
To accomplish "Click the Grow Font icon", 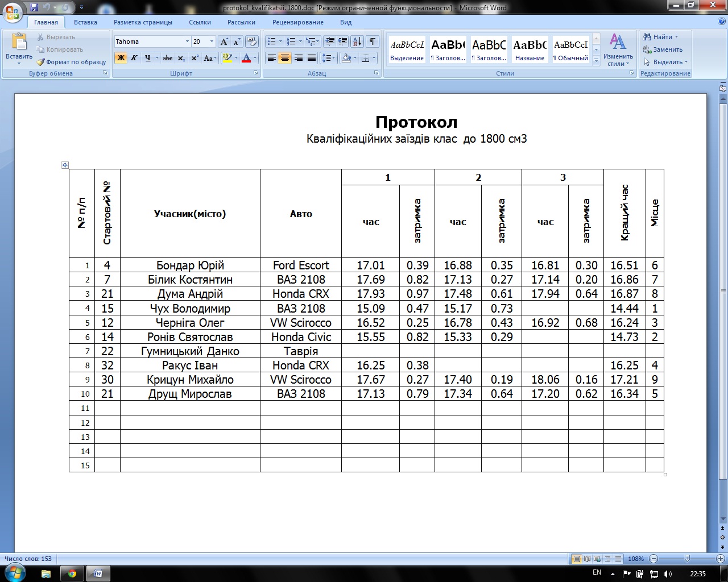I will [224, 41].
